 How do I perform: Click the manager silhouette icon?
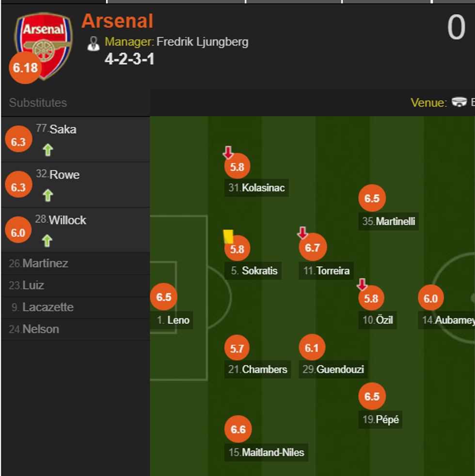93,43
